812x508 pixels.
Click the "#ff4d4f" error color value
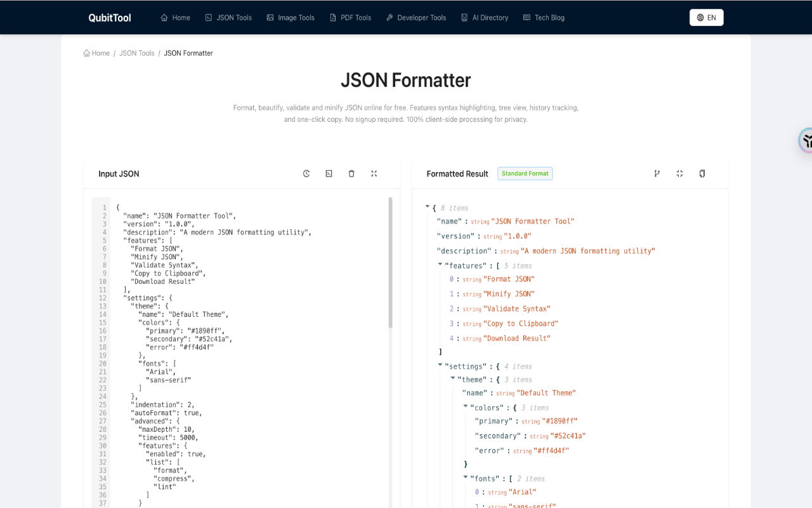[x=551, y=451]
